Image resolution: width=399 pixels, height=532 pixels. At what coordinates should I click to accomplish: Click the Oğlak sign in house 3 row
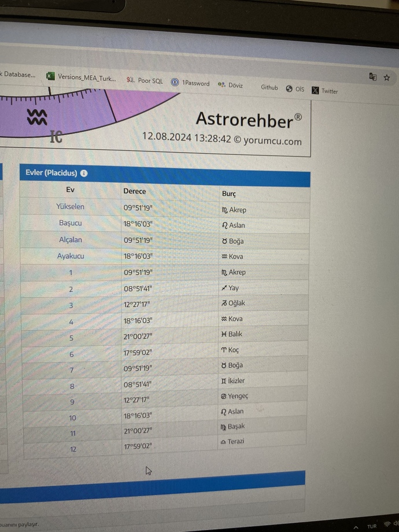pyautogui.click(x=233, y=304)
